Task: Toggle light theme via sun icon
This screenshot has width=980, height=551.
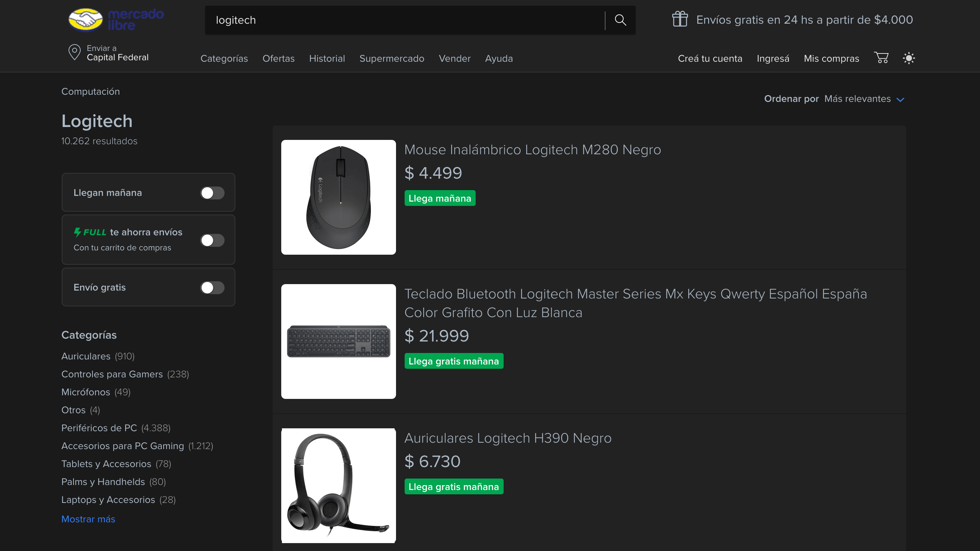Action: click(909, 58)
